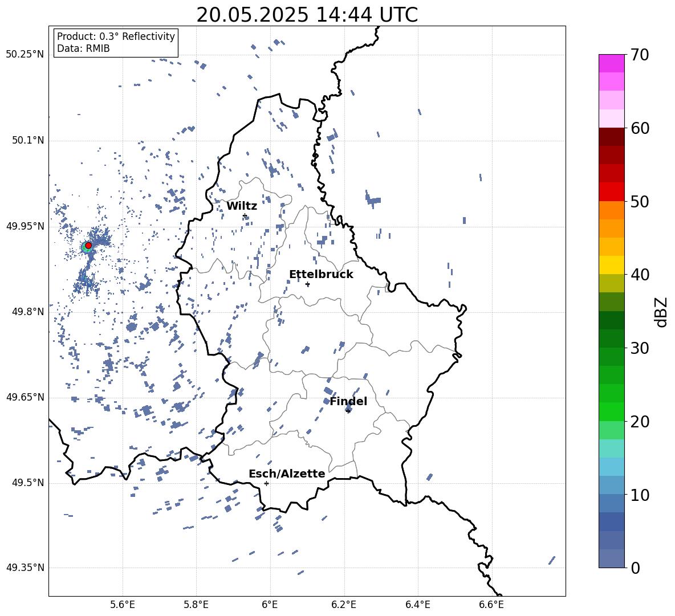Click the latitude label 49.35°N

[25, 568]
